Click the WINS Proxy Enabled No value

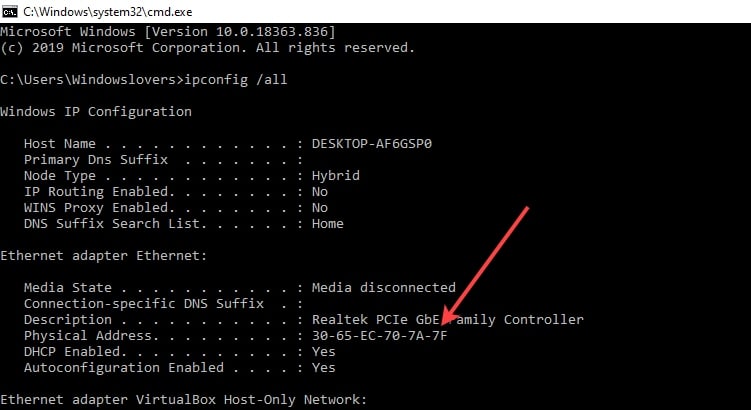click(x=320, y=208)
